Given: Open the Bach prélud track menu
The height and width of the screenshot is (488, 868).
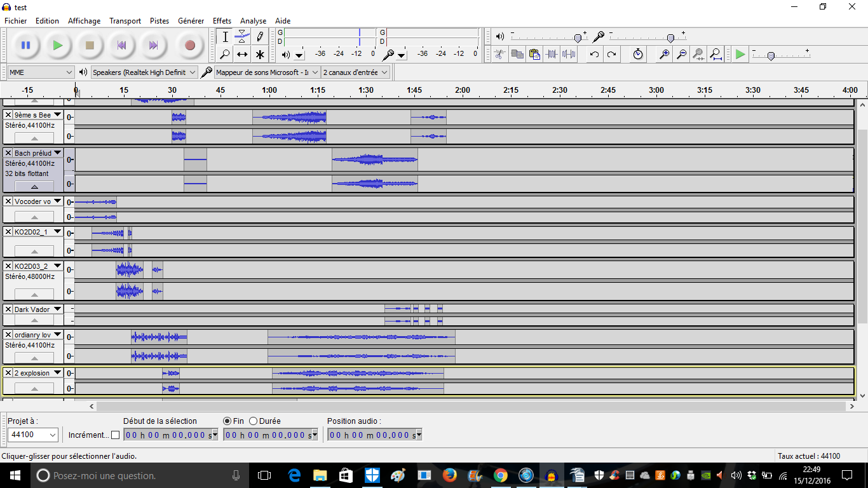Looking at the screenshot, I should [58, 153].
